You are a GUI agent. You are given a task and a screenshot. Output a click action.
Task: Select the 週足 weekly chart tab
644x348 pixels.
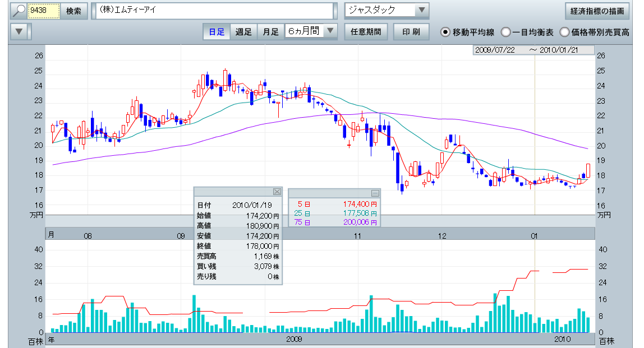point(243,32)
